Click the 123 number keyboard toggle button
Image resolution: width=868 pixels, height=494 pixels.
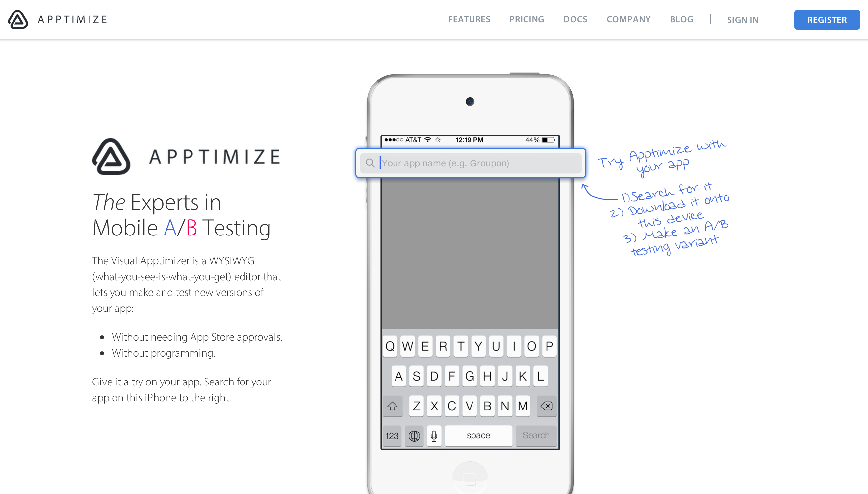tap(392, 435)
